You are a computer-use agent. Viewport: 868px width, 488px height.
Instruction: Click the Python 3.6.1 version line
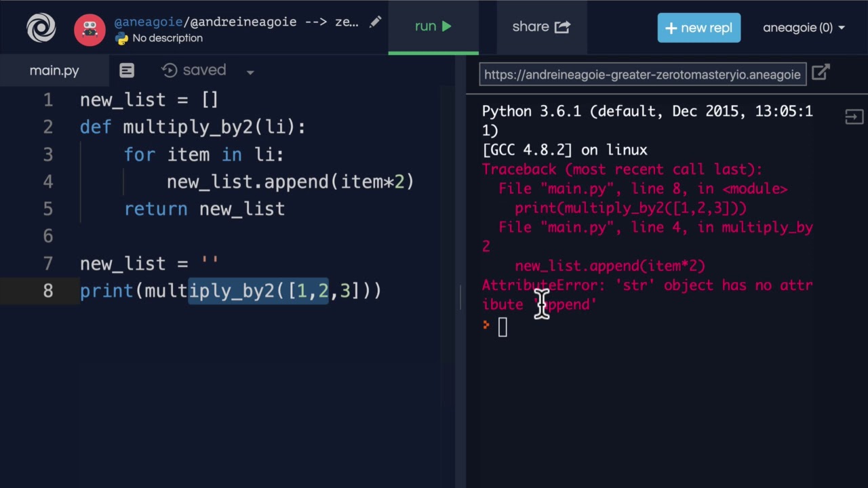pos(647,121)
